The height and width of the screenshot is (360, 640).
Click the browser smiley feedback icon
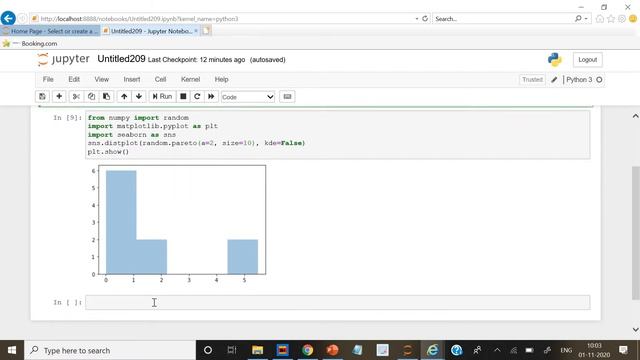[633, 19]
